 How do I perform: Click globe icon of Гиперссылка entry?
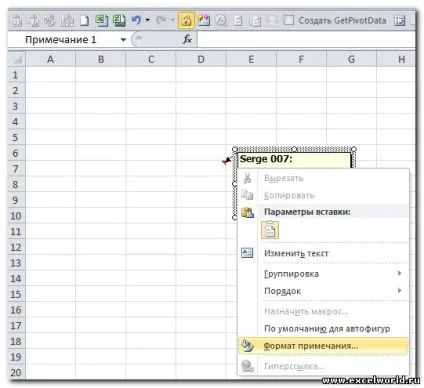tap(247, 366)
